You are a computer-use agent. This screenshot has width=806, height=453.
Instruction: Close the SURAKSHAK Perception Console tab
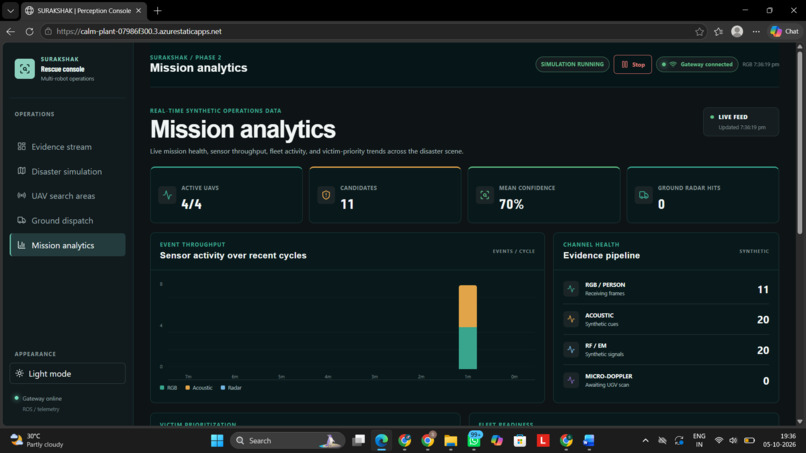pyautogui.click(x=138, y=11)
